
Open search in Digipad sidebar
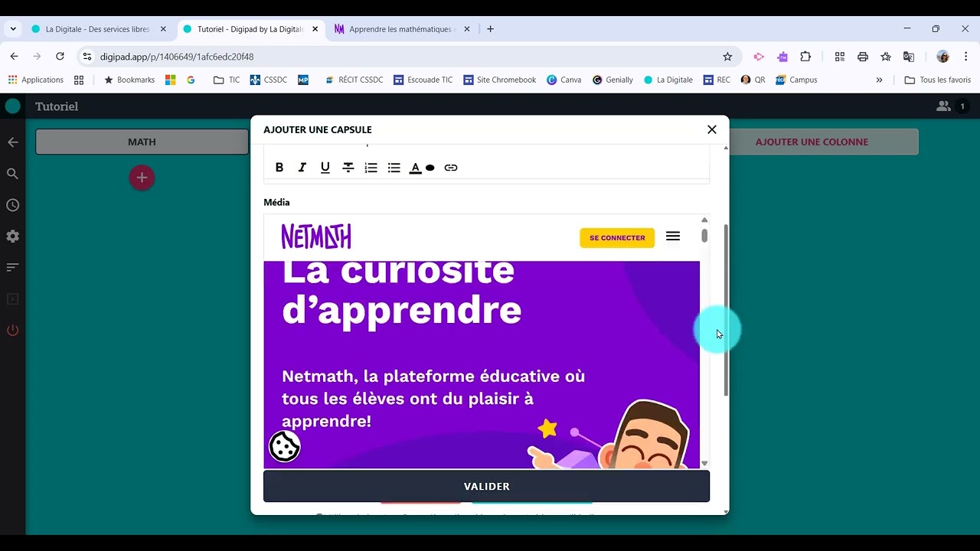tap(12, 174)
